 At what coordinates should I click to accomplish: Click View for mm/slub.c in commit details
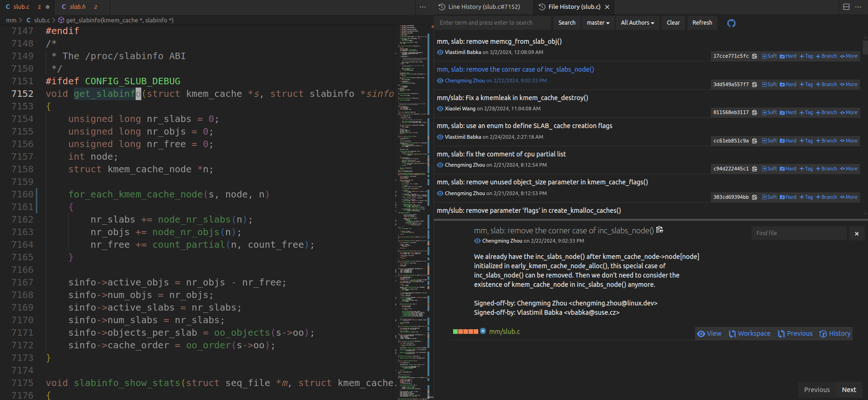click(x=709, y=334)
